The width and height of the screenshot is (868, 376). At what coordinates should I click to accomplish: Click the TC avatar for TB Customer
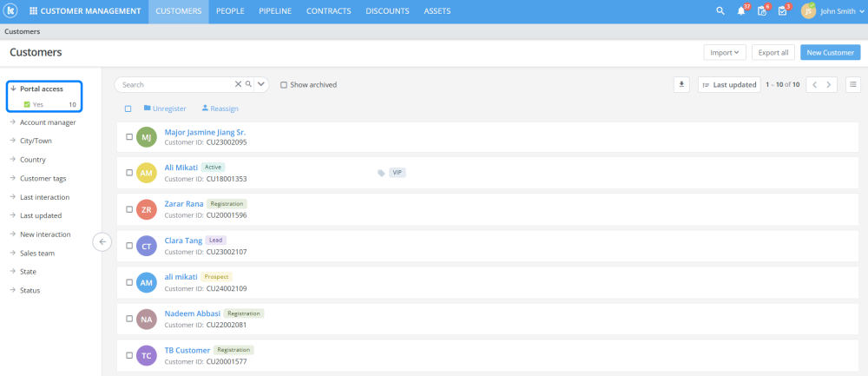[x=146, y=355]
